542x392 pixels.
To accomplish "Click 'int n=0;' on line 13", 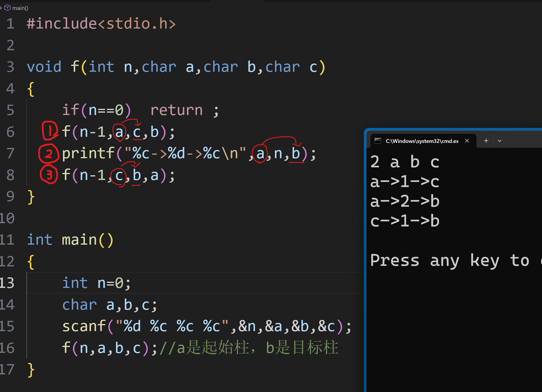I will pyautogui.click(x=96, y=283).
